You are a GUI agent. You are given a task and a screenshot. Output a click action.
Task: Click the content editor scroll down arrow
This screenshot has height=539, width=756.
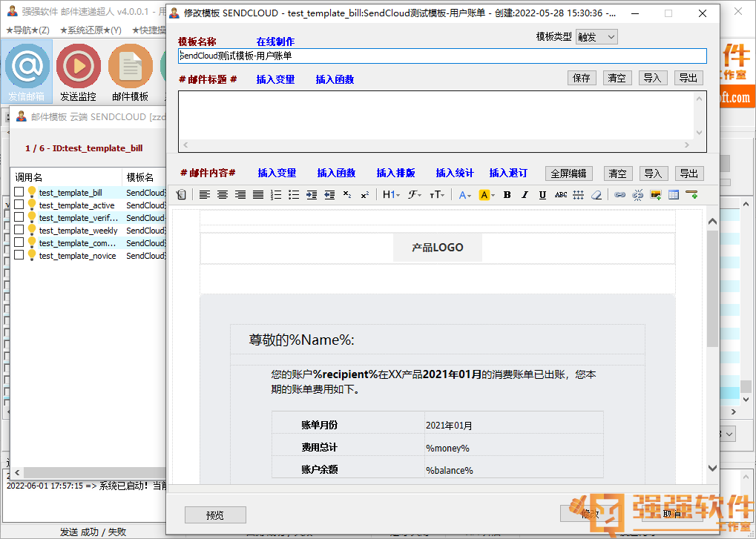click(x=712, y=468)
